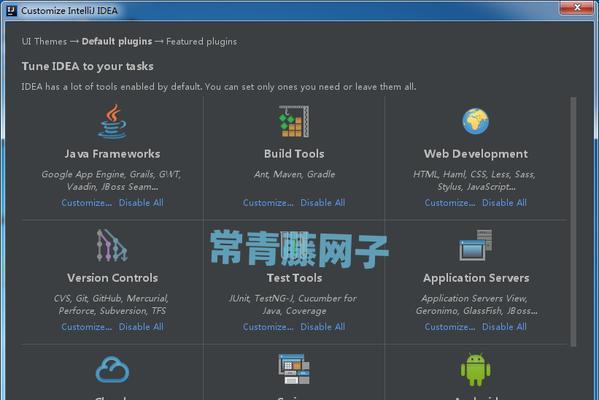Click the Application Servers window icon
This screenshot has width=599, height=400.
(476, 245)
